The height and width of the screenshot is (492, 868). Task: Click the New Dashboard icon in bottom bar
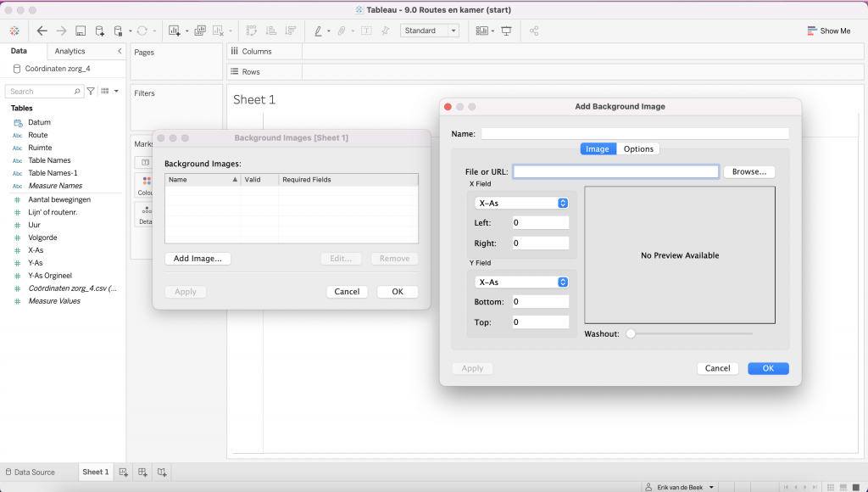click(x=142, y=472)
